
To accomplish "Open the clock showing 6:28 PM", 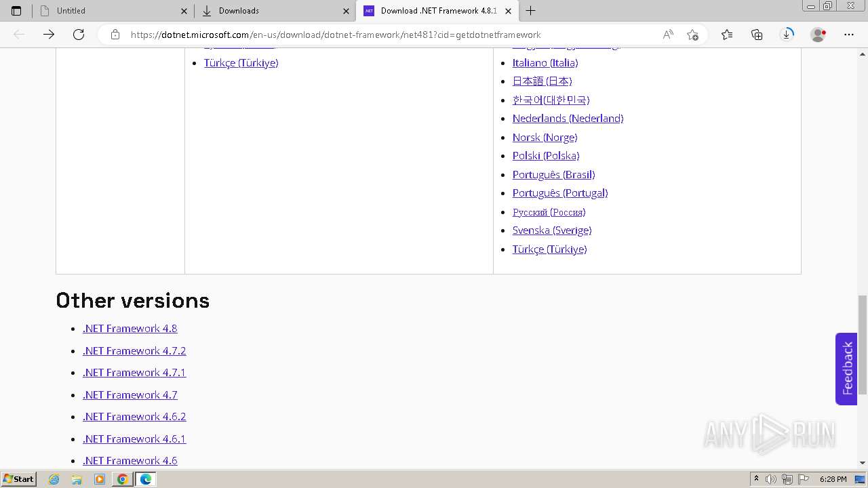I will (x=833, y=479).
